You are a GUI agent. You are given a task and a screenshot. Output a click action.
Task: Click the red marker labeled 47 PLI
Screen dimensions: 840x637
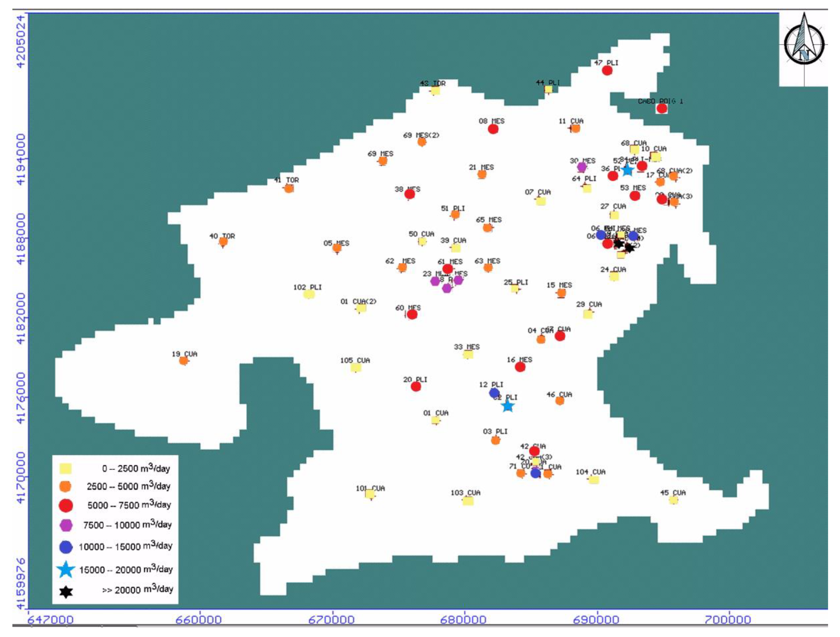[x=607, y=70]
